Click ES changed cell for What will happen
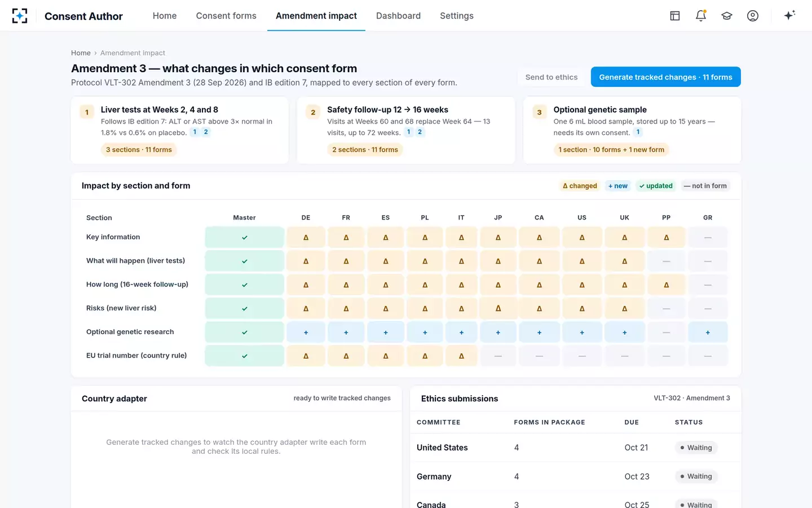The height and width of the screenshot is (508, 812). (386, 261)
